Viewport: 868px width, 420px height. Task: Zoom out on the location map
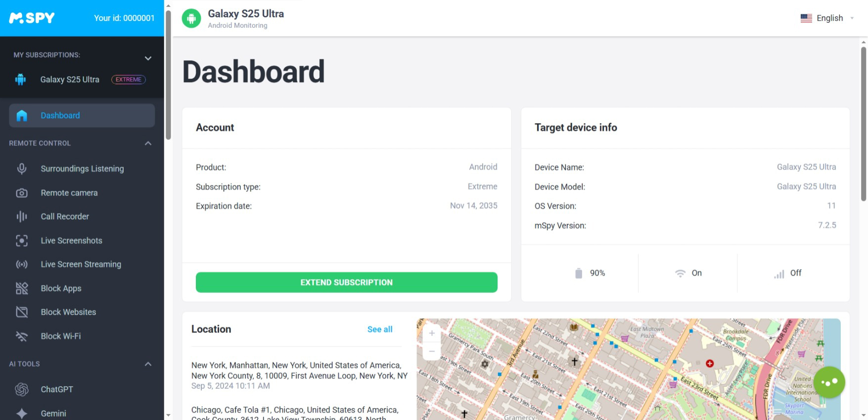[432, 351]
